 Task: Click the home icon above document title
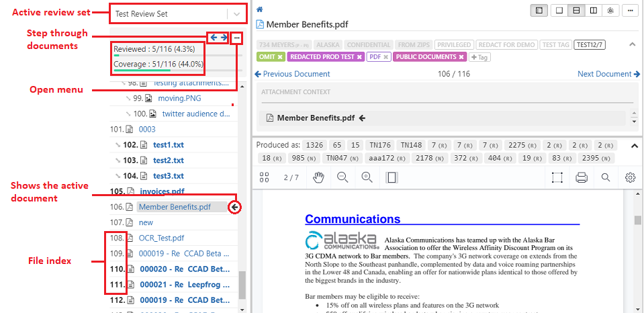point(260,9)
